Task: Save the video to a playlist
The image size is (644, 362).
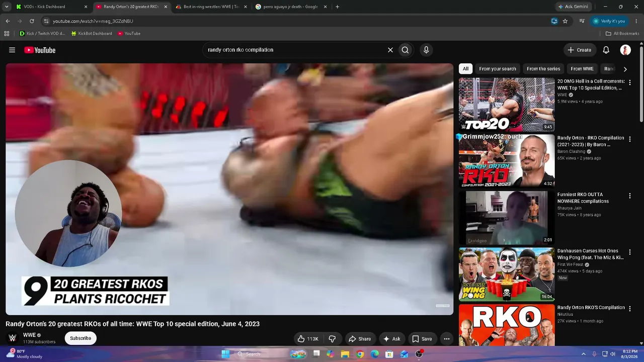Action: [x=422, y=339]
